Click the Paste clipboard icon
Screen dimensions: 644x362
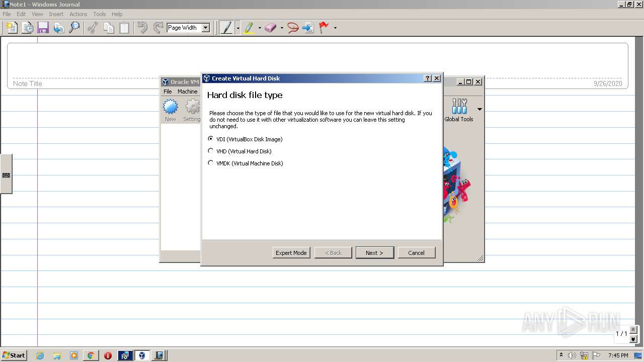[x=124, y=28]
